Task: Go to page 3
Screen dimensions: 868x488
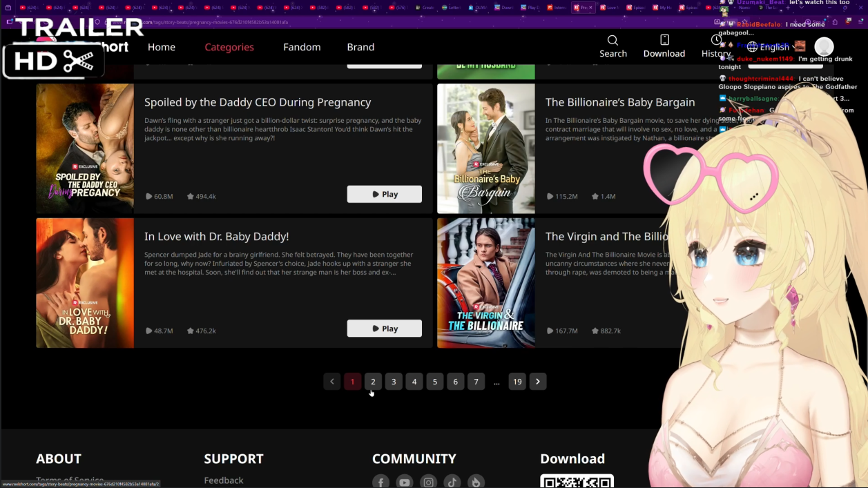Action: click(x=394, y=382)
